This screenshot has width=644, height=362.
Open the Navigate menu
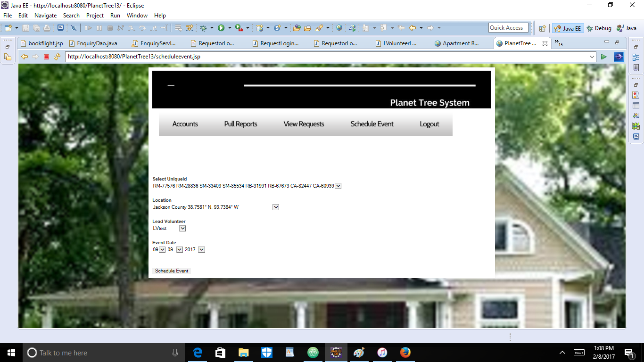click(45, 16)
